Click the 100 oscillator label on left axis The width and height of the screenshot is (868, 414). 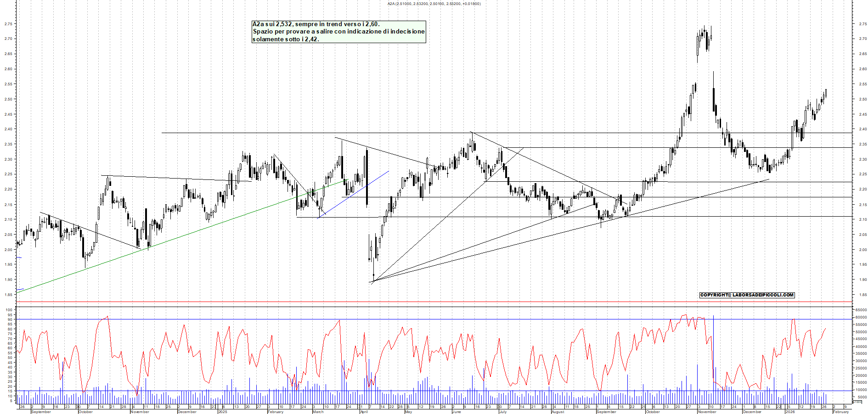pos(8,310)
